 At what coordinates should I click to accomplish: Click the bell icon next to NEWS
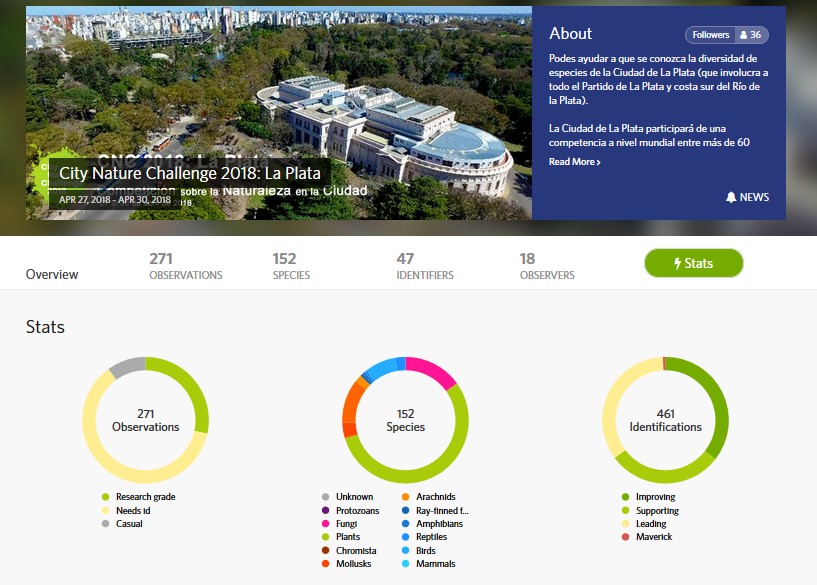(x=731, y=197)
